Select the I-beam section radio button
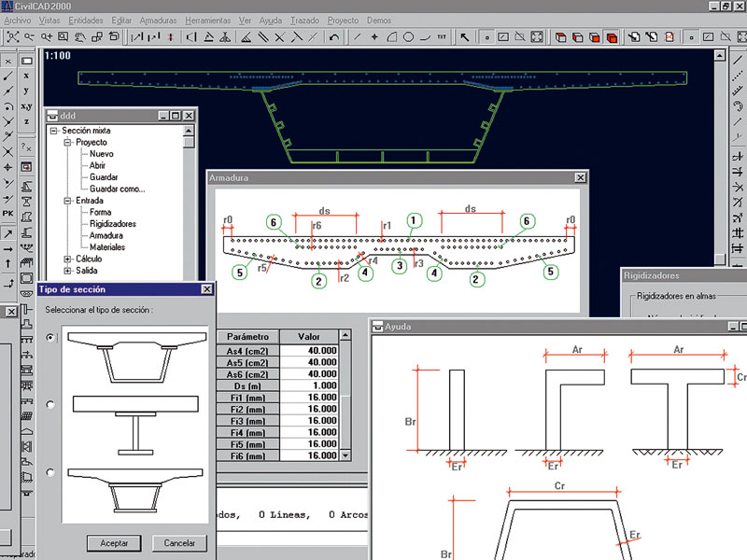This screenshot has width=747, height=560. coord(50,404)
